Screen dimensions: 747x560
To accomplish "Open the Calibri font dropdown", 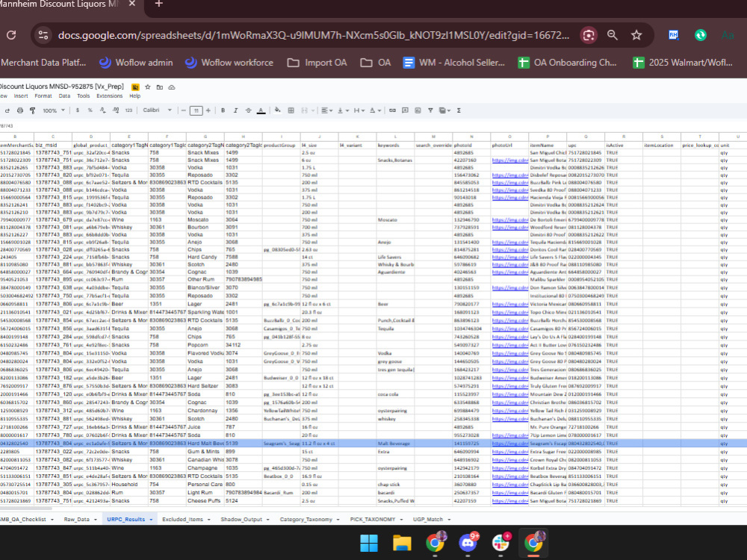I will point(157,111).
